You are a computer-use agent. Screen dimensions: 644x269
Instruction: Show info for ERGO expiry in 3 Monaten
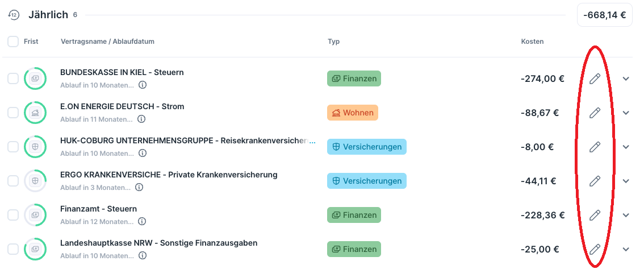click(139, 188)
